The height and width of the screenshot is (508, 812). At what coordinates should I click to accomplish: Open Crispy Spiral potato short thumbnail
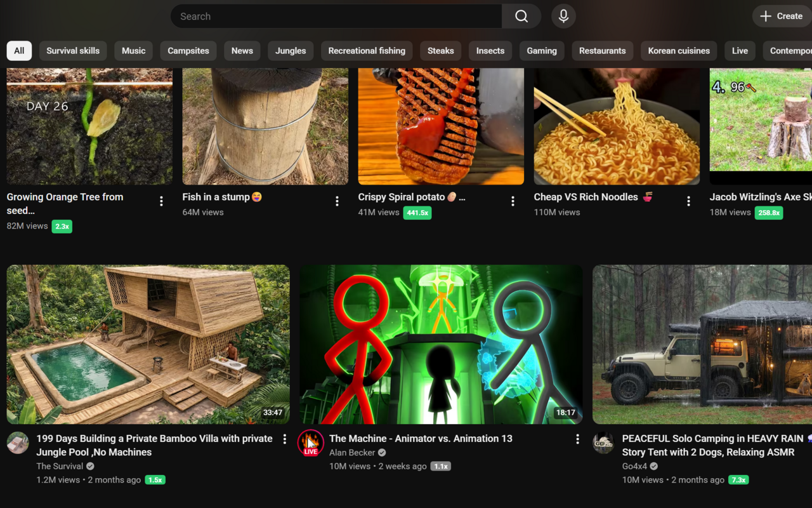(441, 126)
